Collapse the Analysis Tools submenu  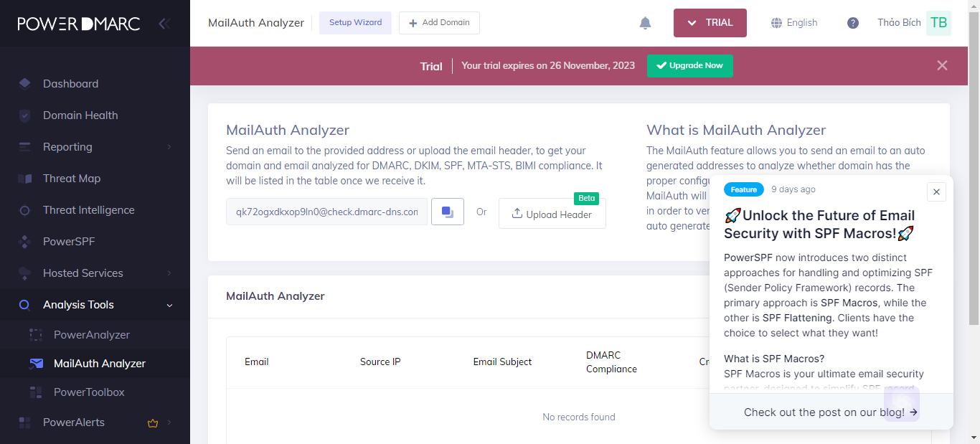point(169,305)
